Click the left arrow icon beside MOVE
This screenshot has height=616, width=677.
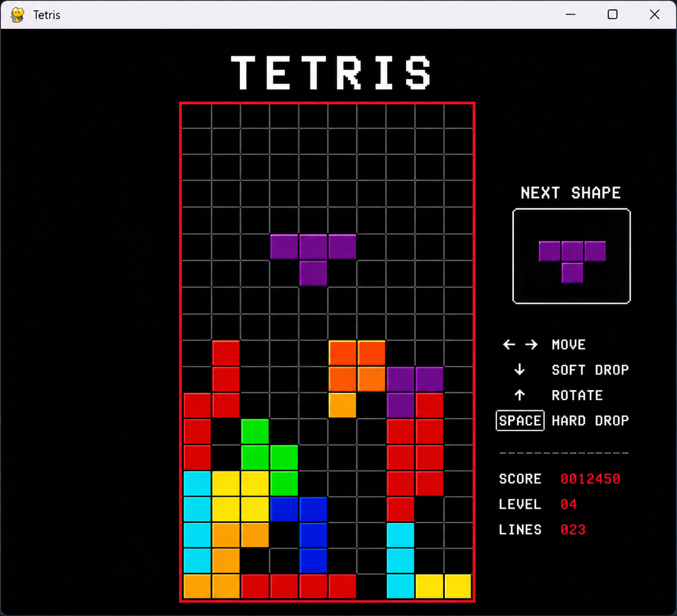509,345
